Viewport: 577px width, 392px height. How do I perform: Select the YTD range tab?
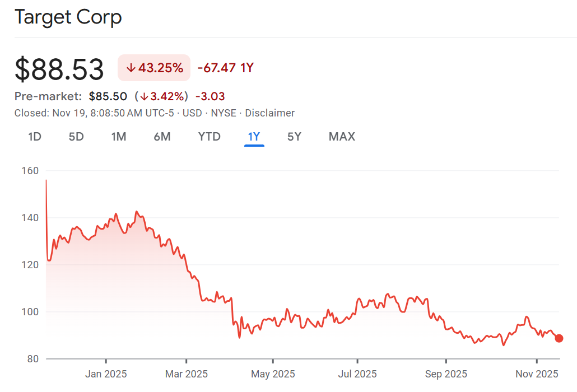pyautogui.click(x=210, y=137)
